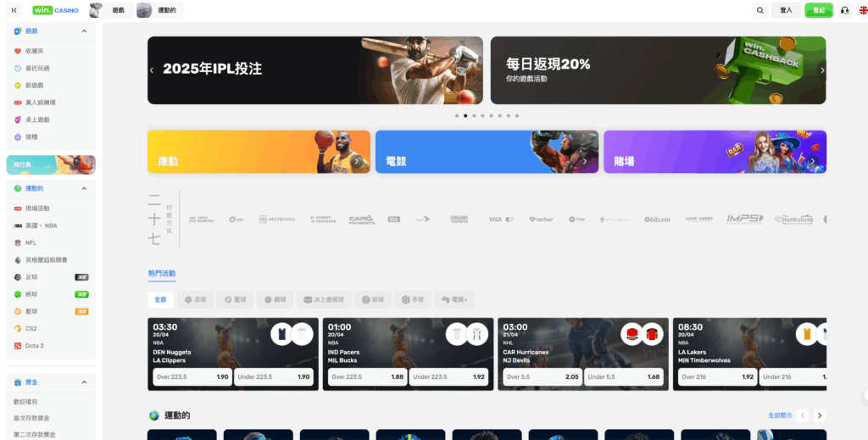
Task: Select the 全部 filter tab
Action: tap(160, 300)
